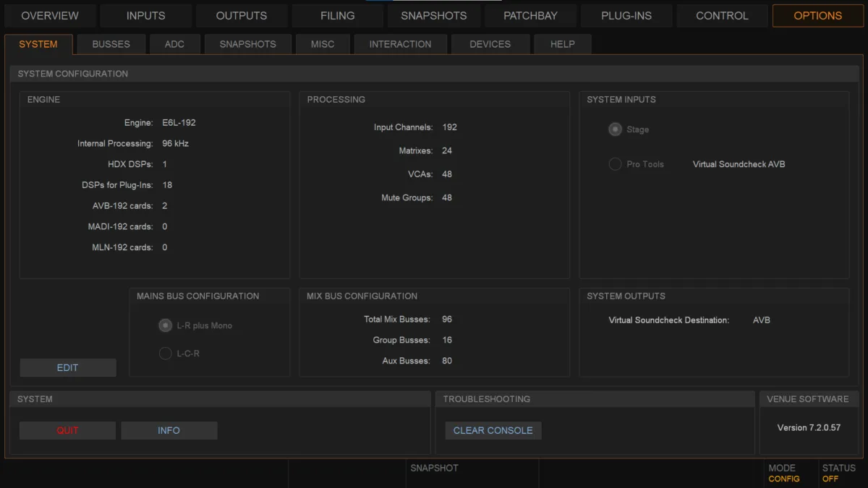Open the PLUG-INS page
The width and height of the screenshot is (868, 488).
[626, 15]
